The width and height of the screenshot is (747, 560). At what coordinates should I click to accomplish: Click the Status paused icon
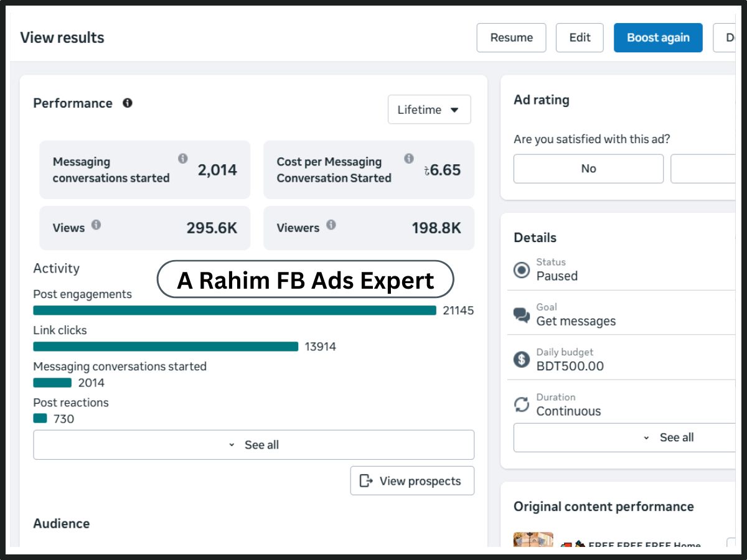[521, 270]
